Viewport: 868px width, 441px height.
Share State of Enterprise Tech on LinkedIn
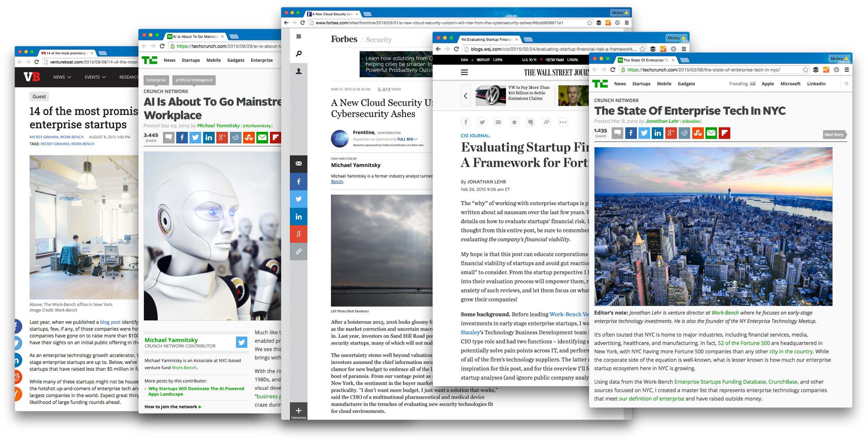point(658,133)
